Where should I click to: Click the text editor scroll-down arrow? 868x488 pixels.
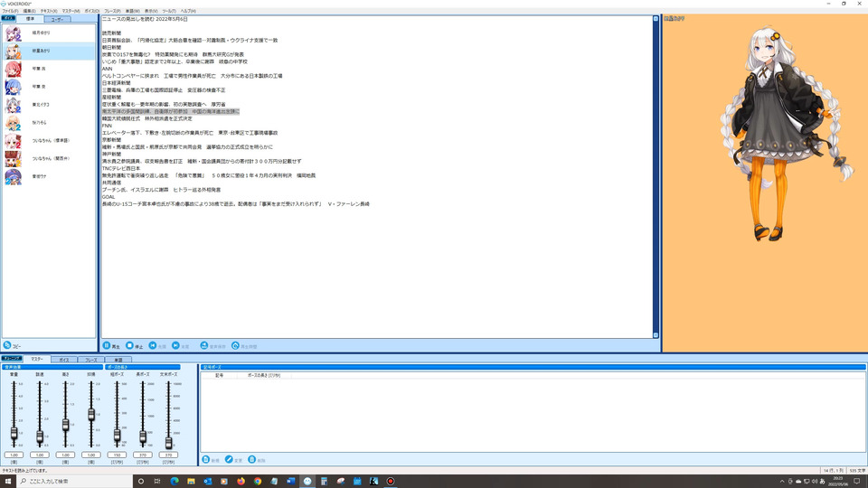pyautogui.click(x=656, y=335)
